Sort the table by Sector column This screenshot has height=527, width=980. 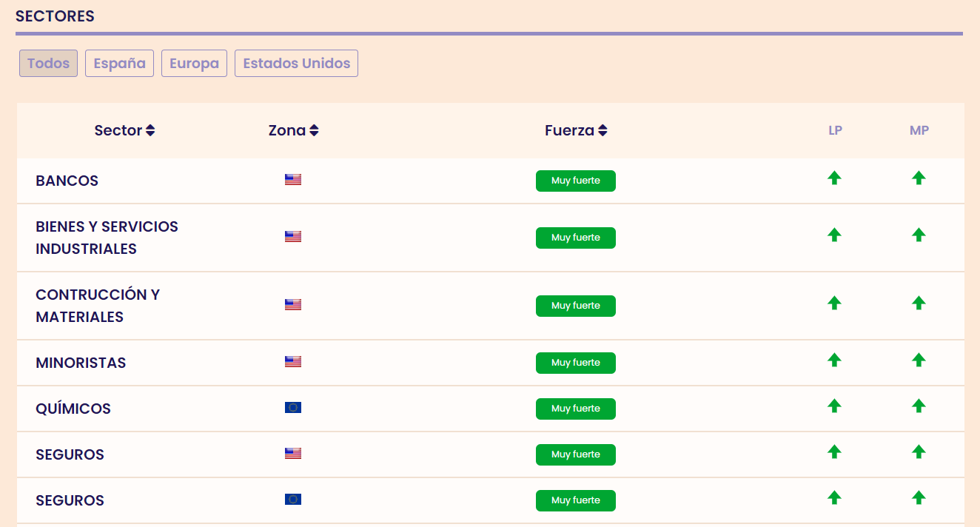(x=124, y=130)
